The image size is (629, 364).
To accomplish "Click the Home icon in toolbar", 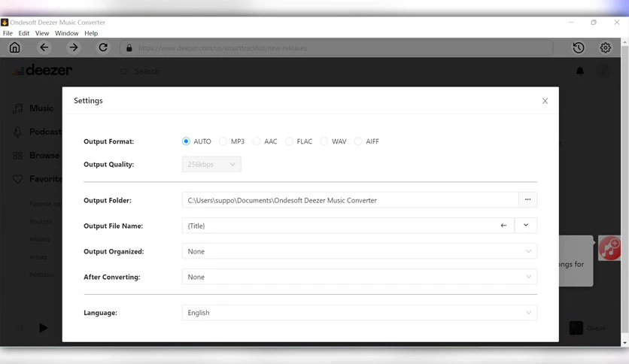I will tap(15, 47).
